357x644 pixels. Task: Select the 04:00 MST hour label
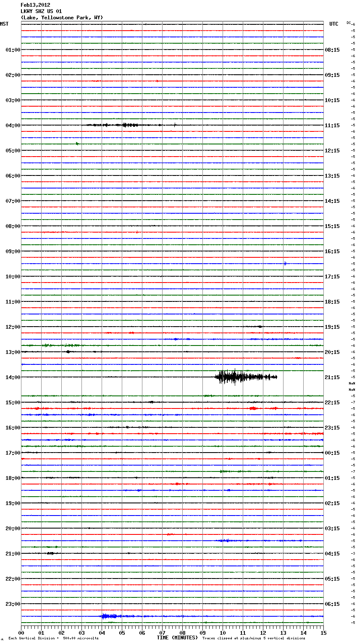point(13,126)
